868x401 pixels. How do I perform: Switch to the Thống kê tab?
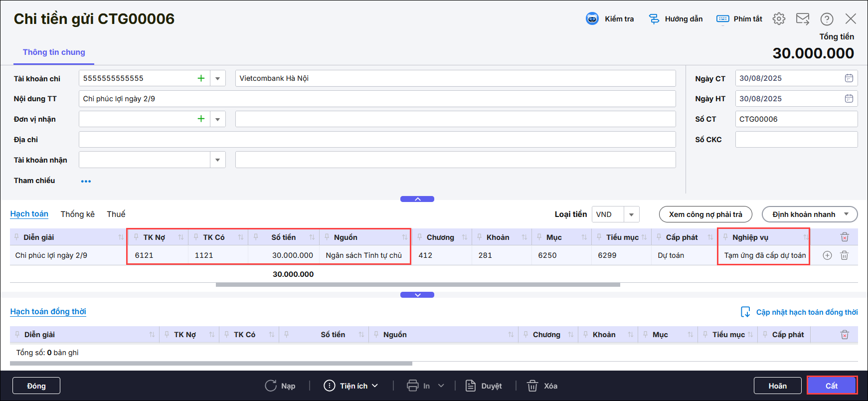(77, 214)
